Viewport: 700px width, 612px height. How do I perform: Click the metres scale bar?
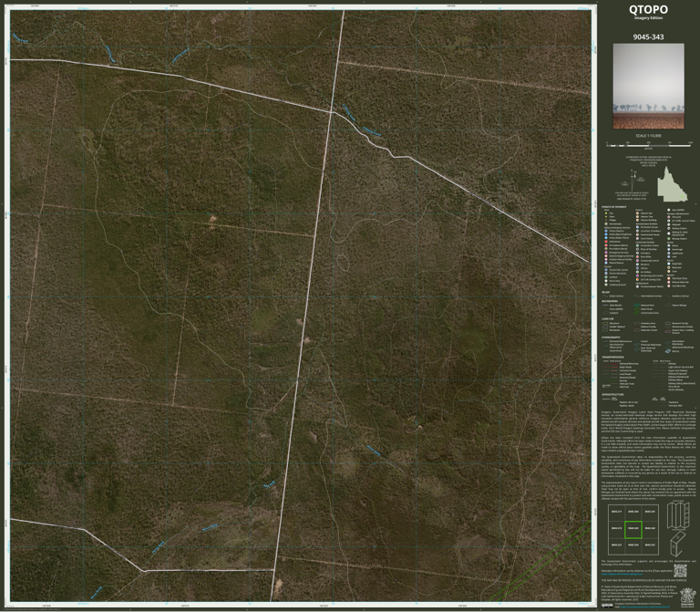pyautogui.click(x=649, y=145)
